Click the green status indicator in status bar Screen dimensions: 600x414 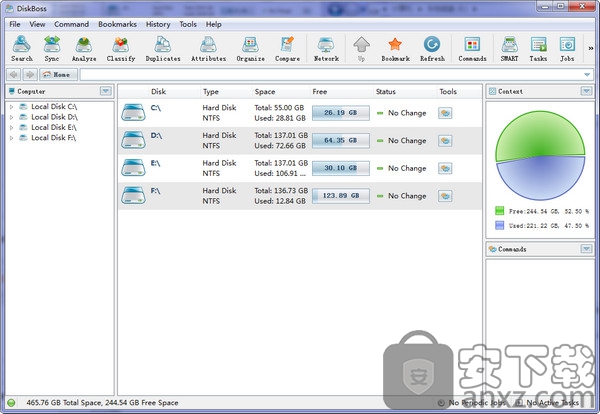[11, 403]
